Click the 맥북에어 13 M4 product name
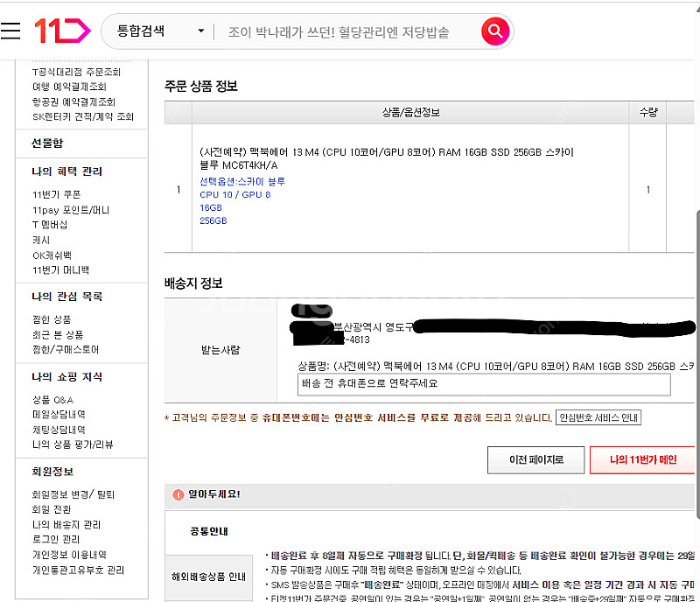This screenshot has height=602, width=700. [x=386, y=158]
